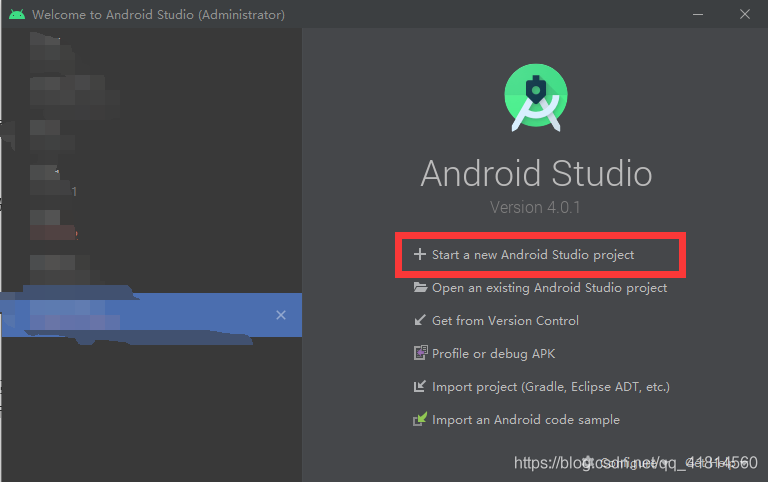Open an existing Android Studio project
The image size is (768, 482).
click(549, 288)
